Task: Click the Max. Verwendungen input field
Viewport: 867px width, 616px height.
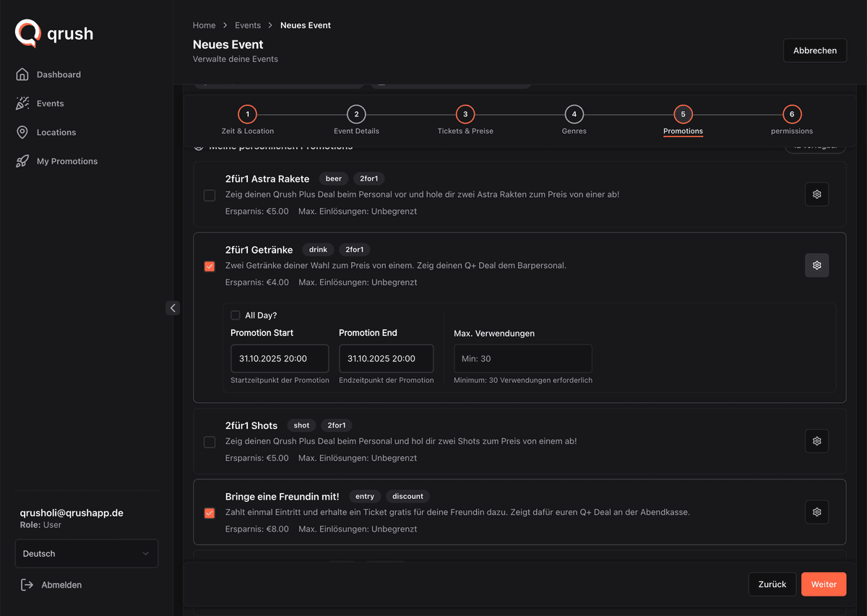Action: click(x=523, y=358)
